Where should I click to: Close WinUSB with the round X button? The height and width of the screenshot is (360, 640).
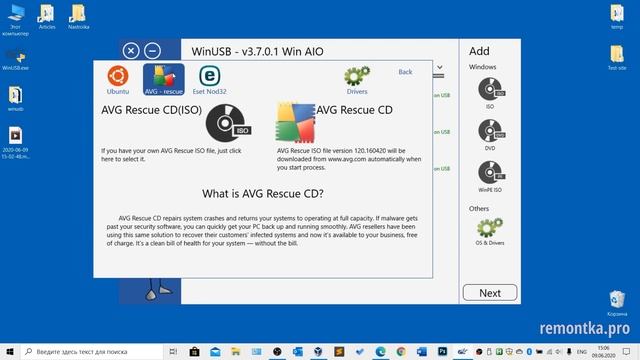131,51
